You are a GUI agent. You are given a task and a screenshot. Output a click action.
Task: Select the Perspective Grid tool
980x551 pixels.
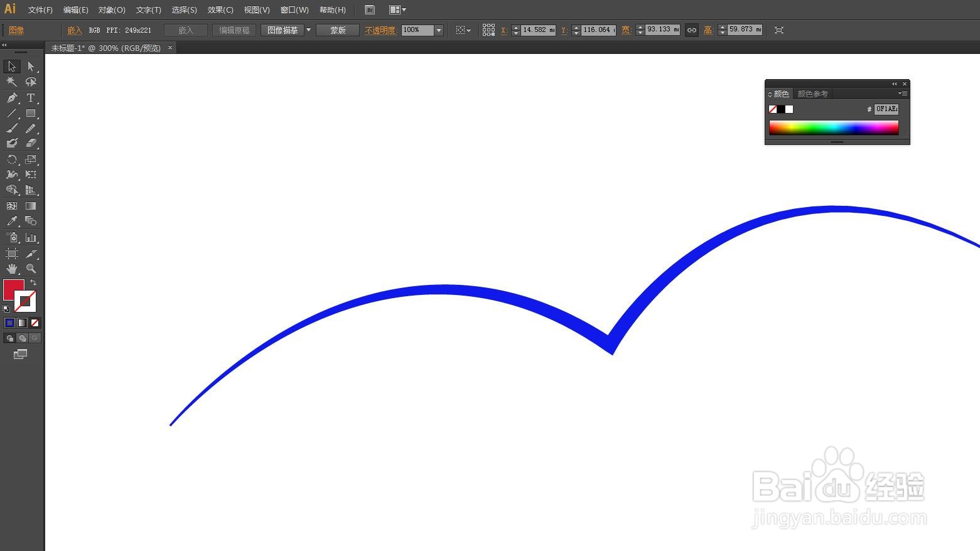click(x=31, y=190)
